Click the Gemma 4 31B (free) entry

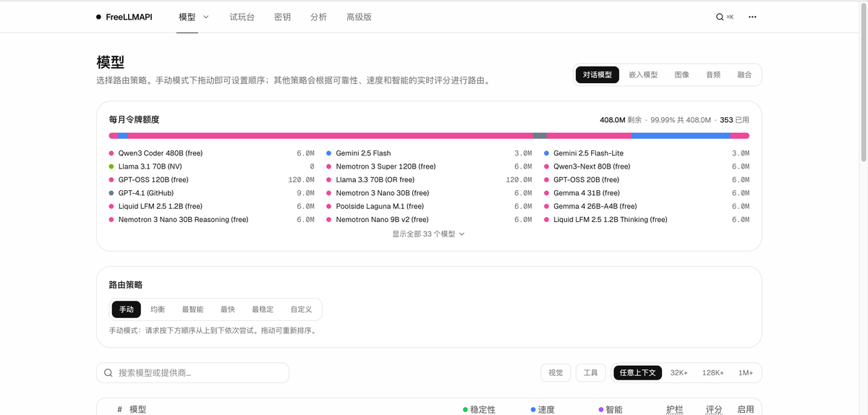pyautogui.click(x=647, y=193)
